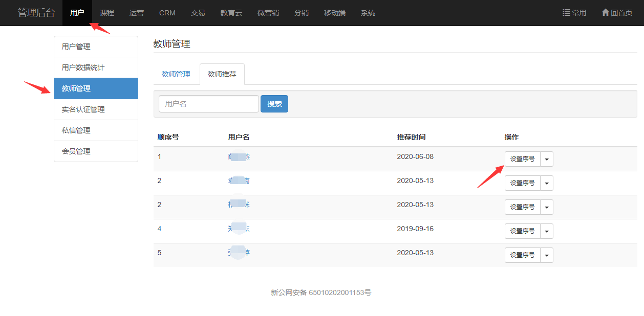Switch to the 教师管理 tab

pos(176,74)
